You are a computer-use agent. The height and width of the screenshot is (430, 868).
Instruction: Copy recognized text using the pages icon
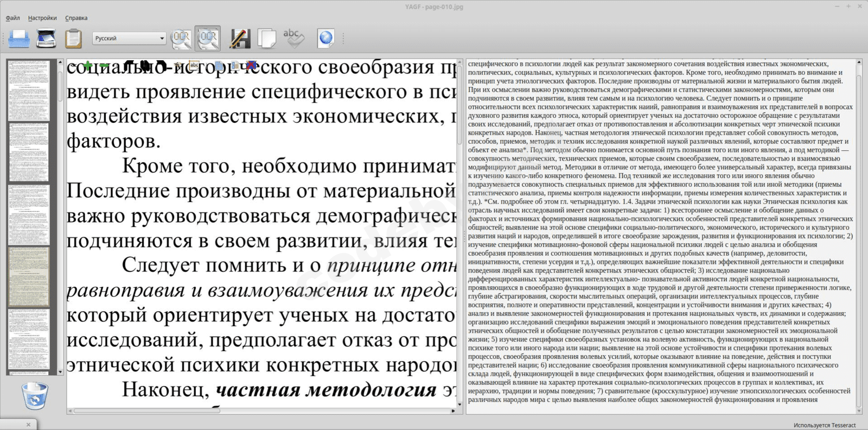coord(266,39)
